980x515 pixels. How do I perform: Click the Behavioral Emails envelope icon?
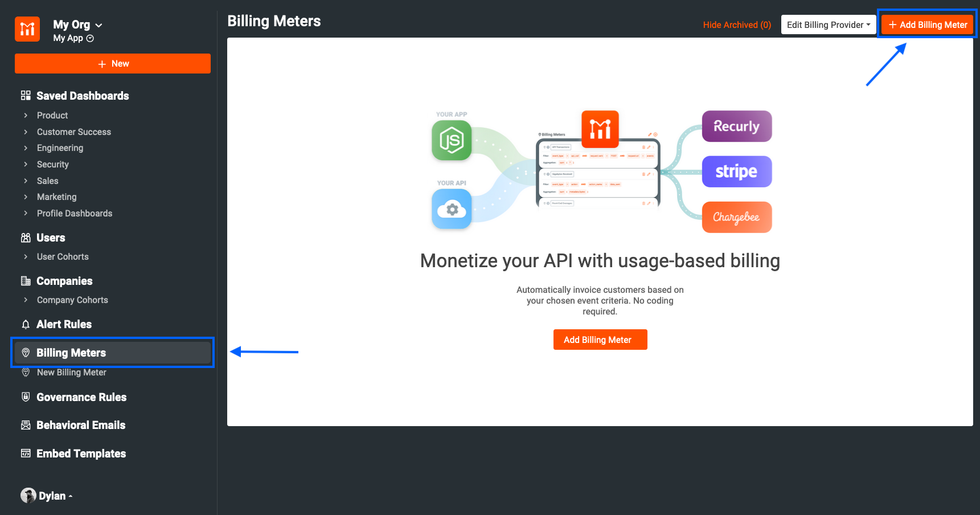[x=26, y=425]
